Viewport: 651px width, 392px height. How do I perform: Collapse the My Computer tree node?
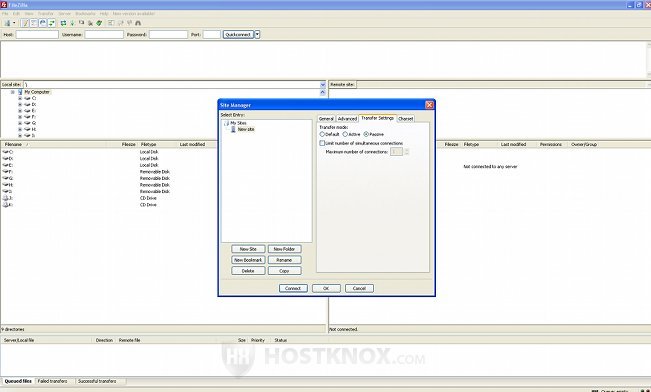(x=12, y=92)
